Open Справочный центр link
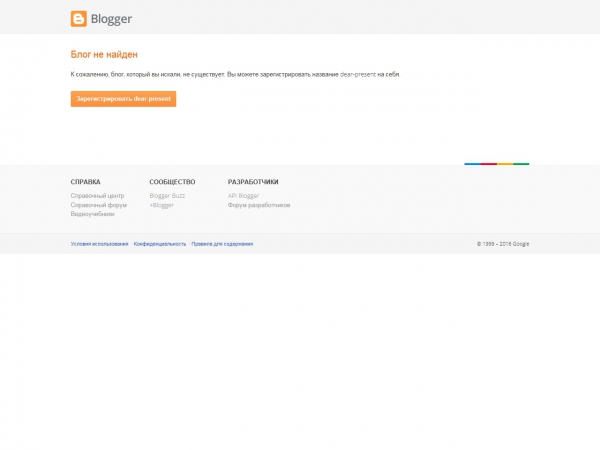The width and height of the screenshot is (600, 450). (97, 196)
